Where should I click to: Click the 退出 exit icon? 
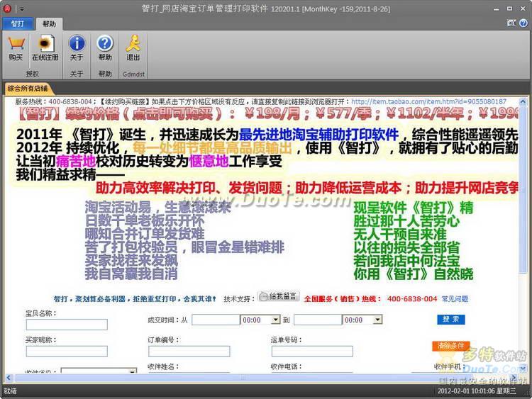click(133, 43)
